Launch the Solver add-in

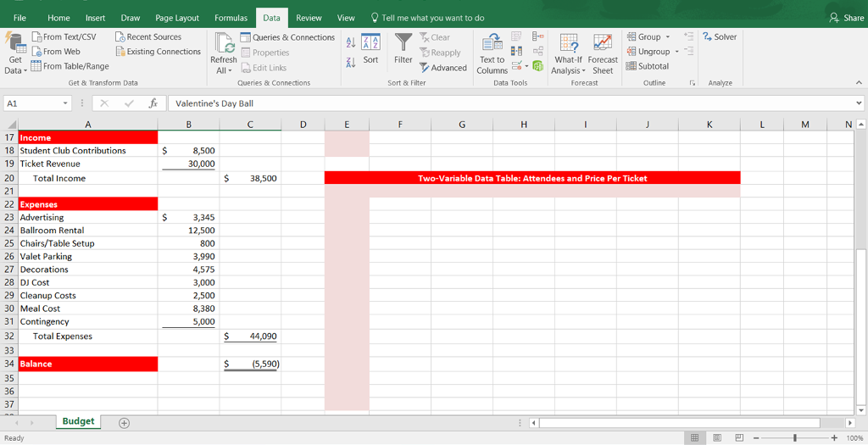click(x=720, y=36)
